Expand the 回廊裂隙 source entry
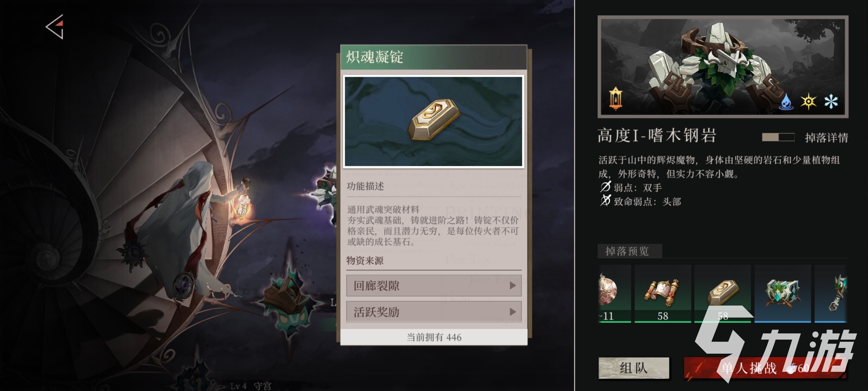 [x=434, y=286]
